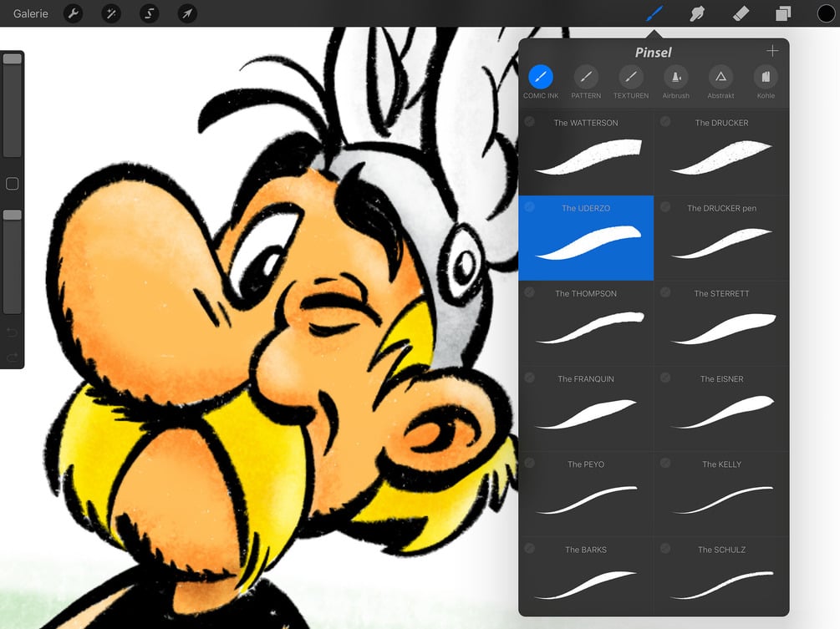Image resolution: width=840 pixels, height=629 pixels.
Task: Activate the Selection S tool
Action: pos(150,13)
